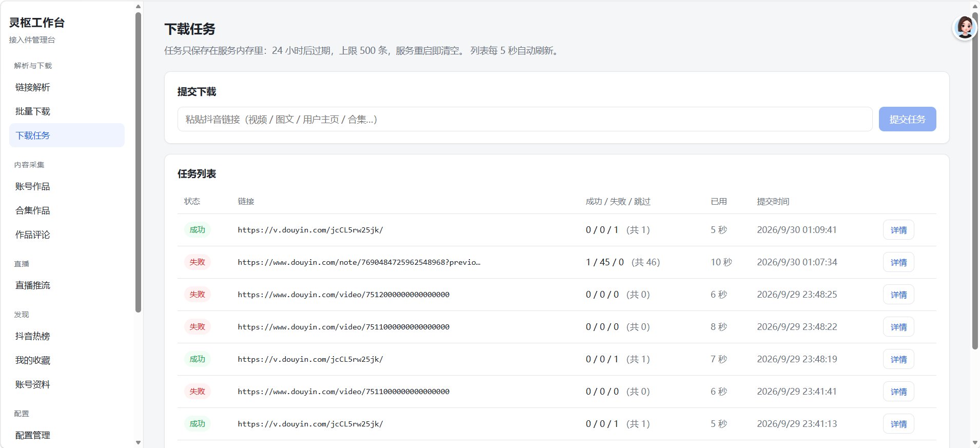980x448 pixels.
Task: Go to 作品评论 page
Action: [x=67, y=235]
